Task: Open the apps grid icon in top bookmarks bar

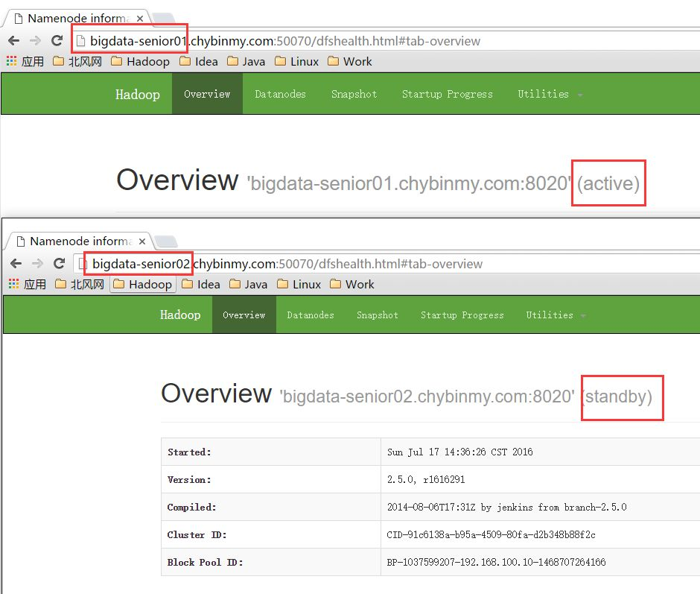Action: tap(12, 61)
